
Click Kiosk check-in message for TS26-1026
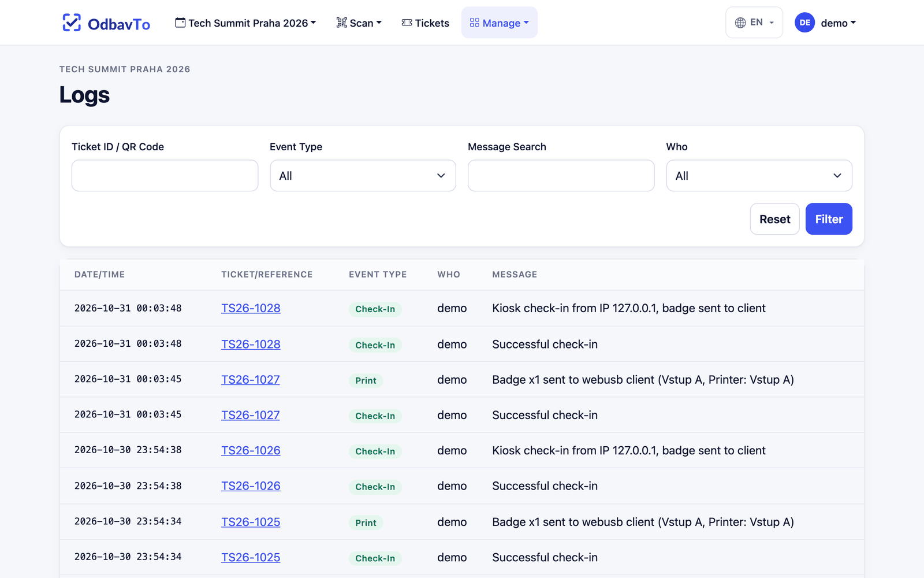coord(629,450)
